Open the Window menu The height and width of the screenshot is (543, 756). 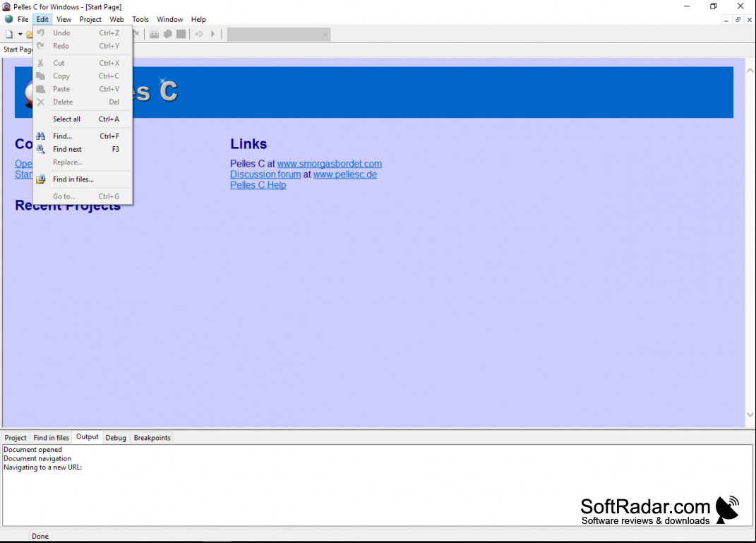click(x=169, y=19)
